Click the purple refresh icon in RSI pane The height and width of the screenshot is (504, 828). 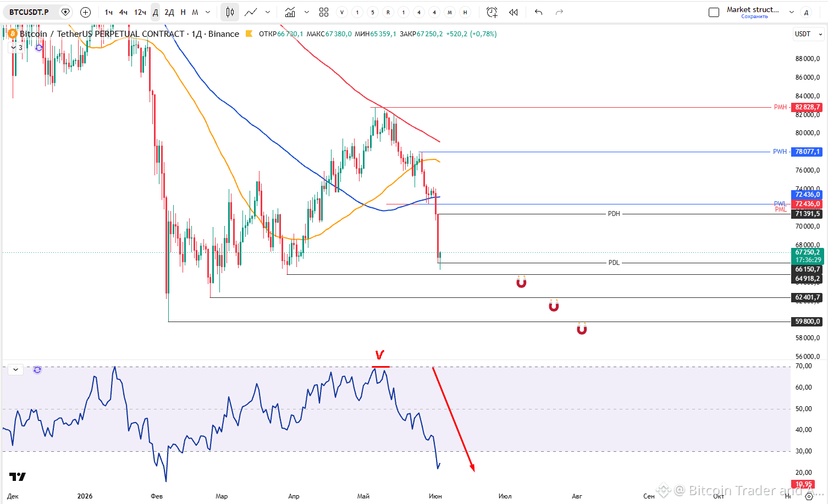click(x=37, y=370)
